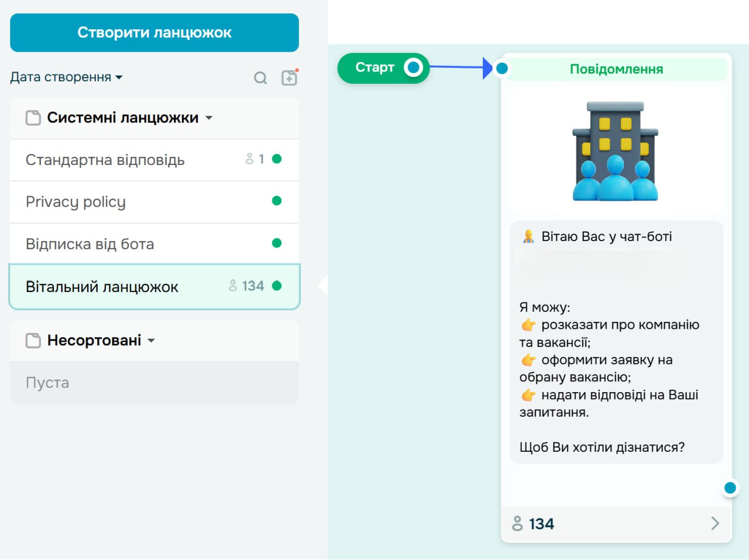The width and height of the screenshot is (749, 560).
Task: Click the building emoji image in the message
Action: click(x=616, y=150)
